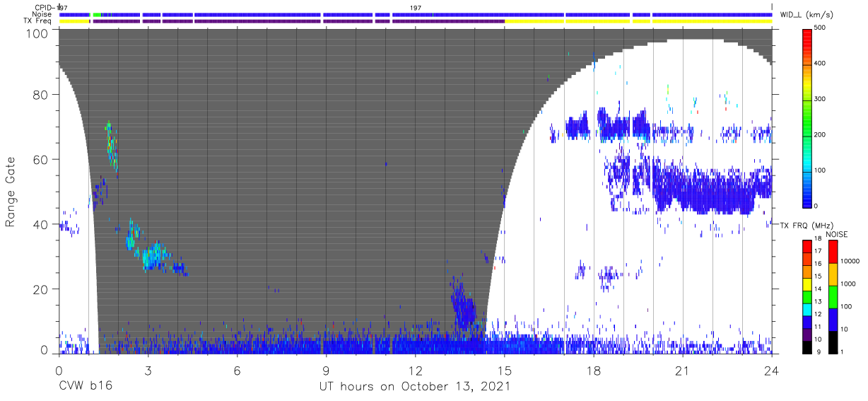The height and width of the screenshot is (401, 868).
Task: Click the CPID 197 label at top center
Action: point(415,8)
